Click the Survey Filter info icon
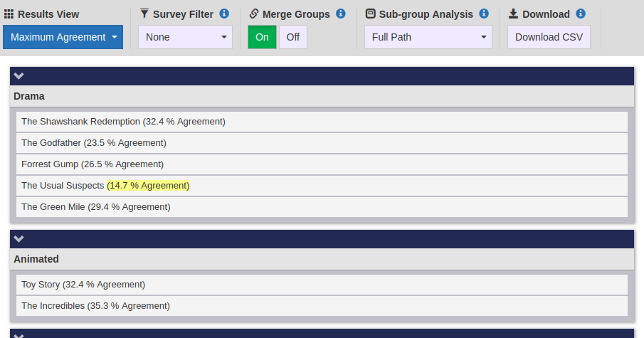The image size is (644, 338). click(224, 14)
